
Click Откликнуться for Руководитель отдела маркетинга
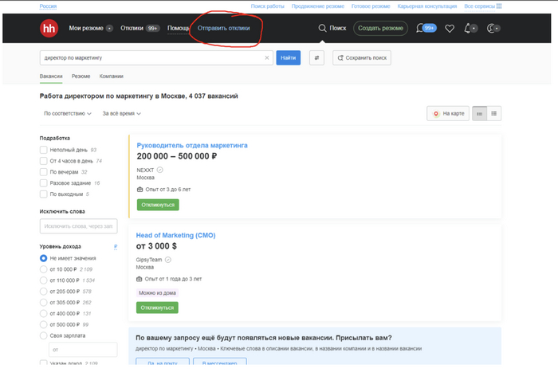coord(158,205)
